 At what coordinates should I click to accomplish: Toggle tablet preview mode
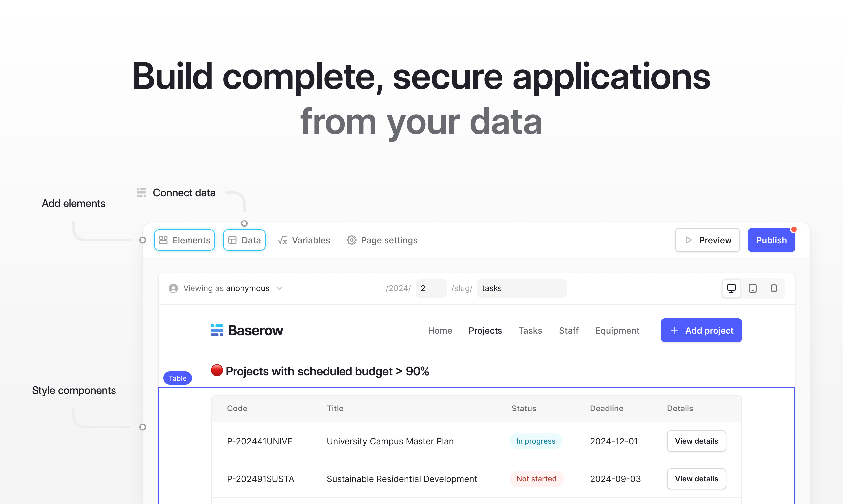click(753, 288)
